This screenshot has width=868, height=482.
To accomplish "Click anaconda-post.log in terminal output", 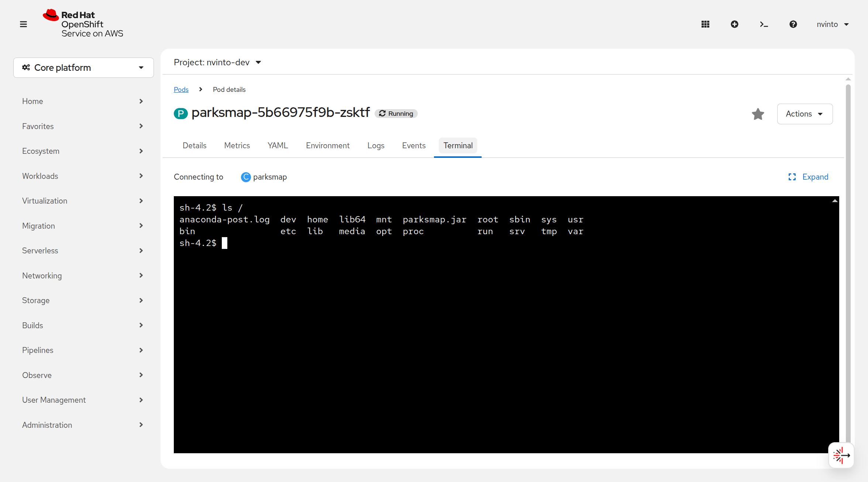I will (x=224, y=219).
